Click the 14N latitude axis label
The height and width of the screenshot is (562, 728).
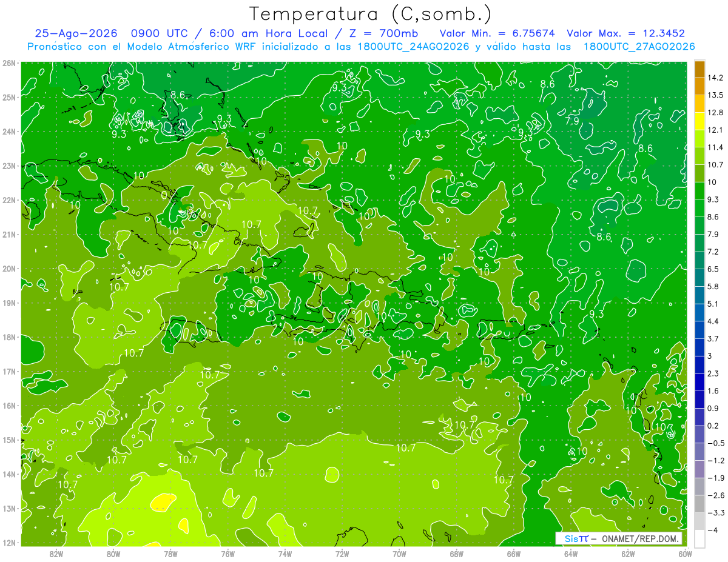point(8,474)
